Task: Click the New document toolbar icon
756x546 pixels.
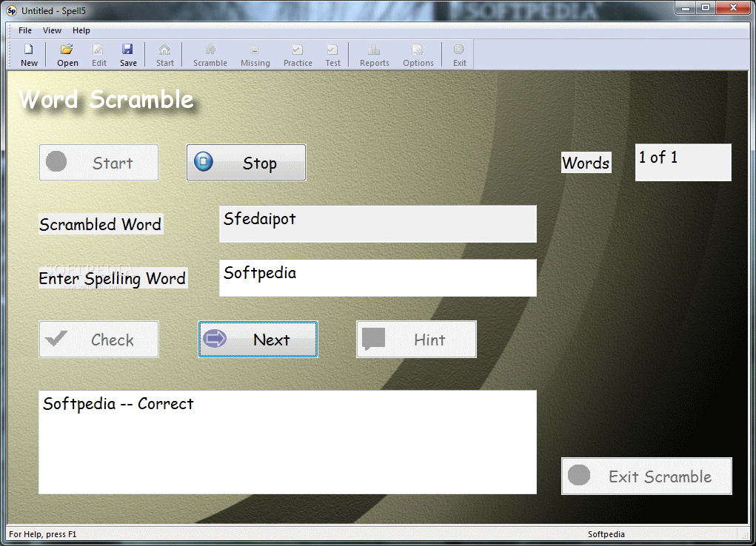Action: click(29, 55)
